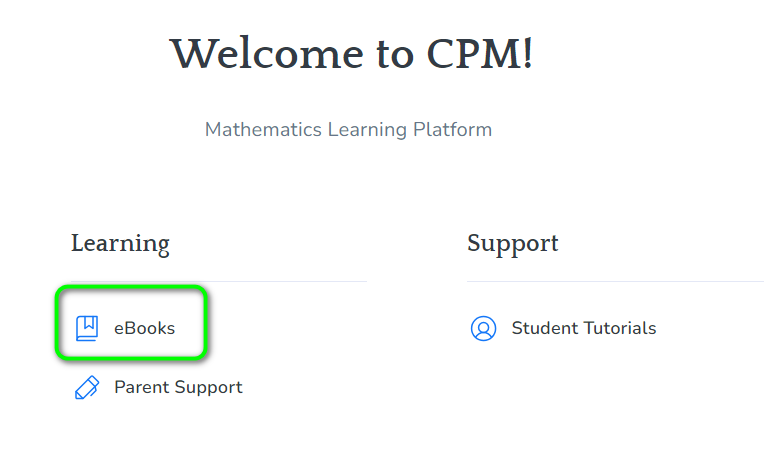
Task: Click the blue pencil icon under Learning
Action: [x=87, y=388]
